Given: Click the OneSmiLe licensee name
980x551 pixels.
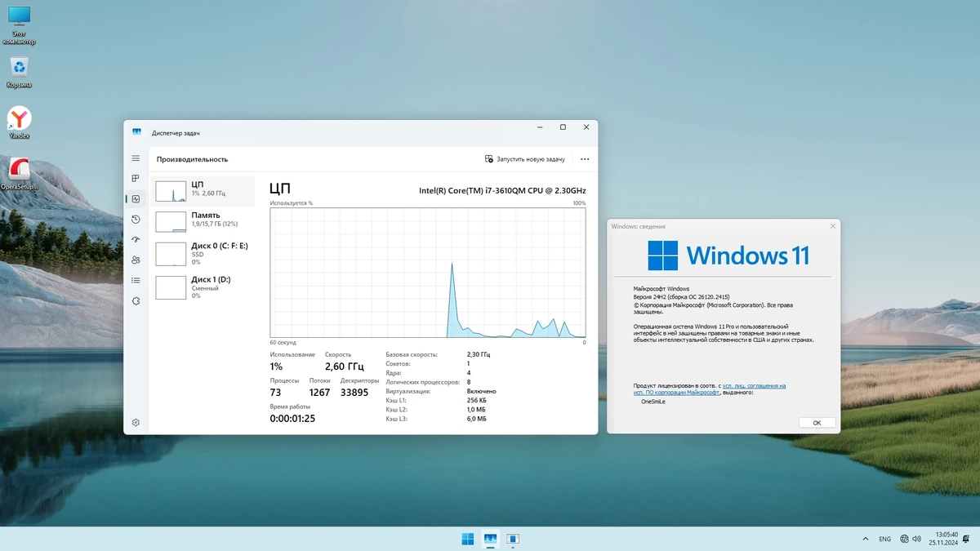Looking at the screenshot, I should (x=653, y=402).
